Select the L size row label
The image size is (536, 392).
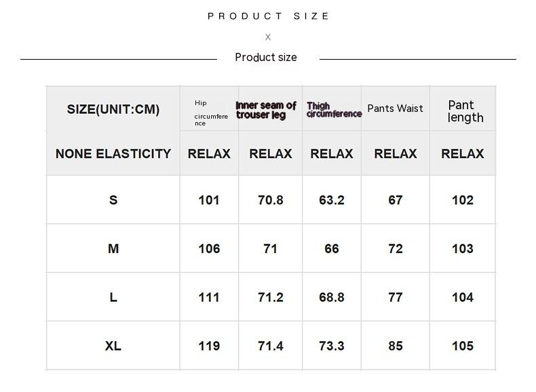113,297
